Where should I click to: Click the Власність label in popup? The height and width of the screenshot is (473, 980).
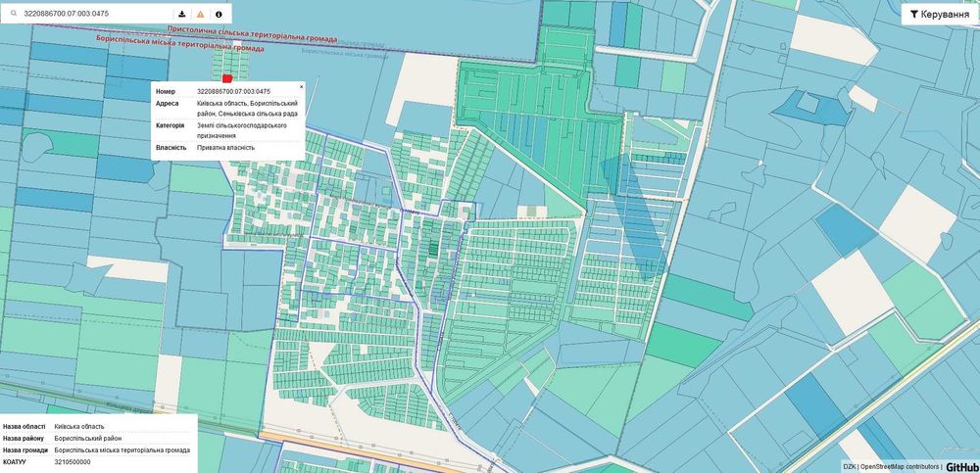point(171,148)
